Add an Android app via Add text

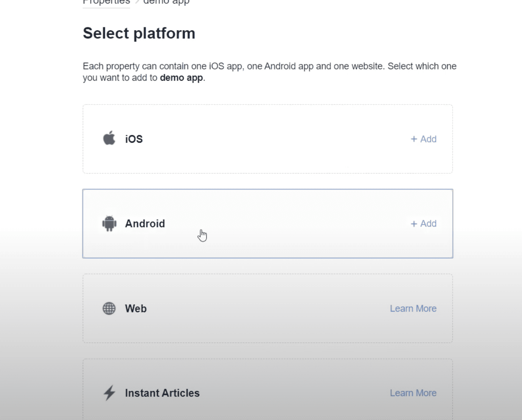pyautogui.click(x=423, y=224)
